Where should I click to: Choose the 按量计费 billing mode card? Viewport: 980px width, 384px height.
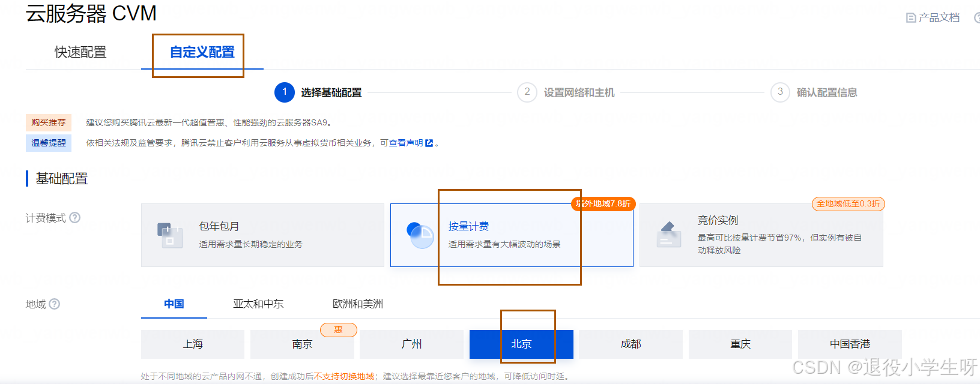(x=512, y=235)
